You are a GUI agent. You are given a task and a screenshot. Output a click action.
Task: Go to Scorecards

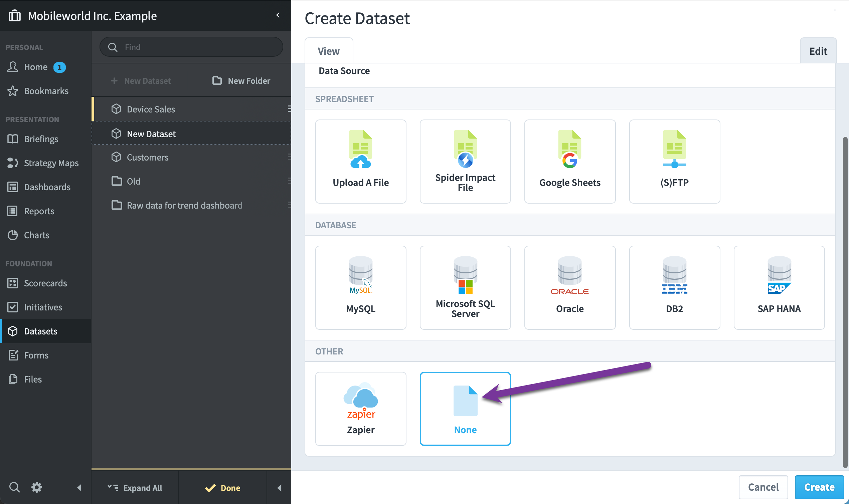coord(45,283)
